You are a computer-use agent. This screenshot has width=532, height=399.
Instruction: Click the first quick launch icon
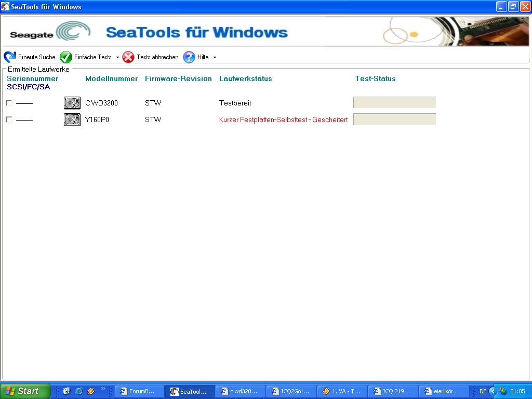click(66, 391)
